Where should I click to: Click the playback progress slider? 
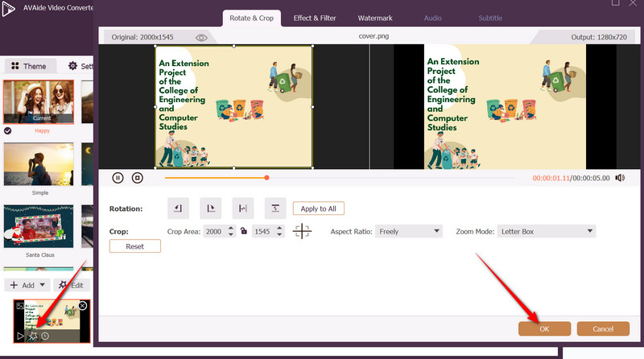point(338,178)
